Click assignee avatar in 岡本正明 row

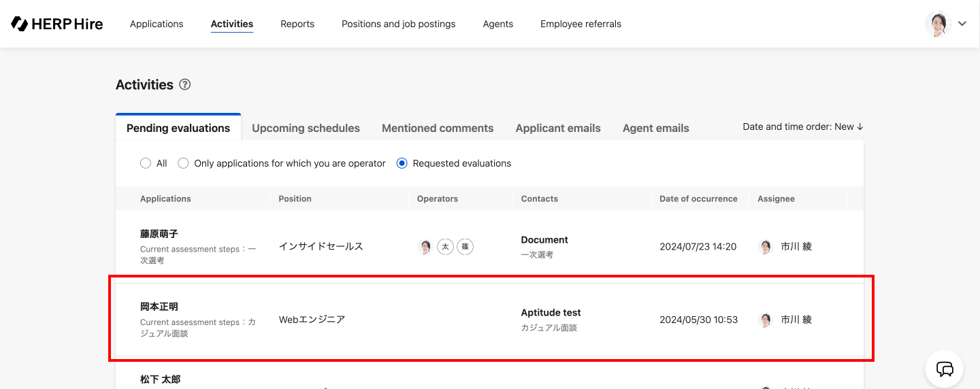click(766, 320)
